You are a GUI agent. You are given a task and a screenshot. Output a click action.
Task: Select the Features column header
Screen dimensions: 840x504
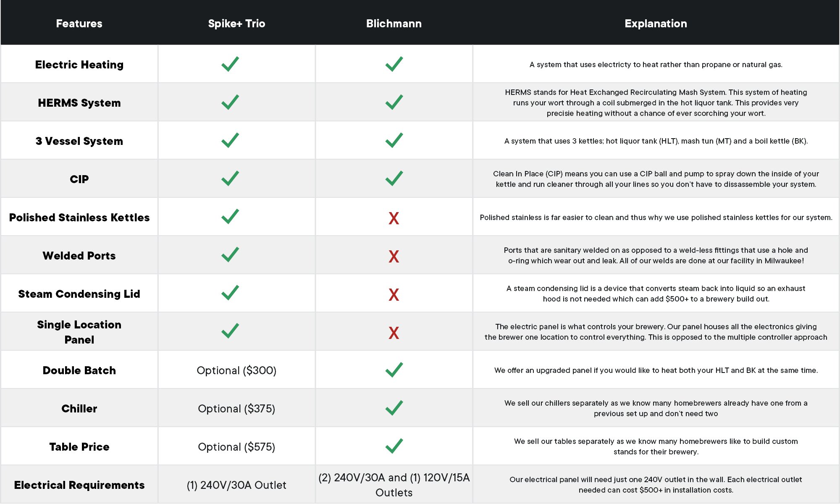pos(79,24)
